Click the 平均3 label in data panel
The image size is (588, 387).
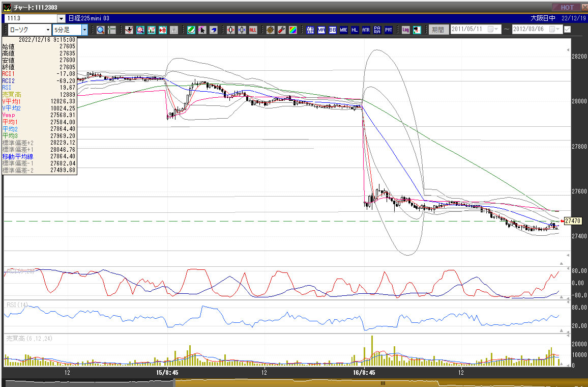tap(10, 136)
